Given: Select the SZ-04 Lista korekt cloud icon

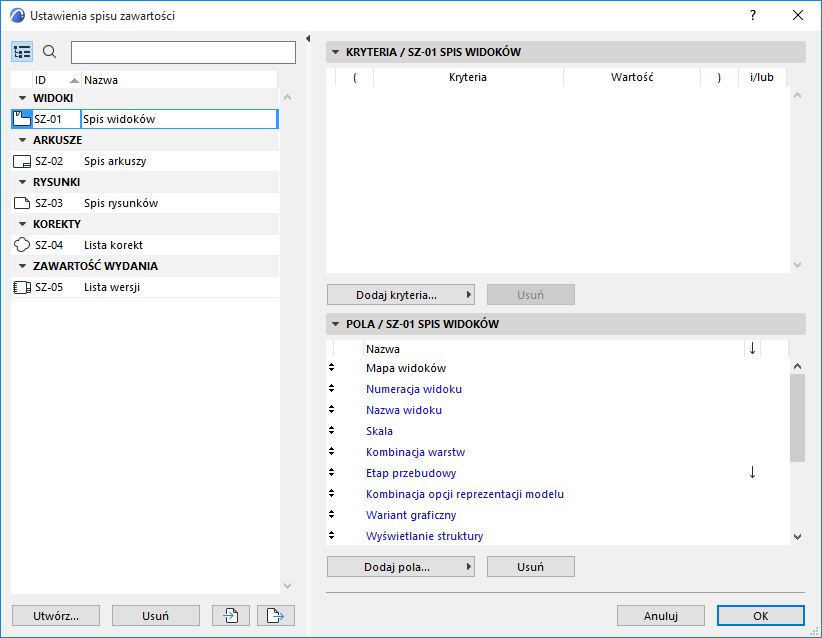Looking at the screenshot, I should [22, 245].
